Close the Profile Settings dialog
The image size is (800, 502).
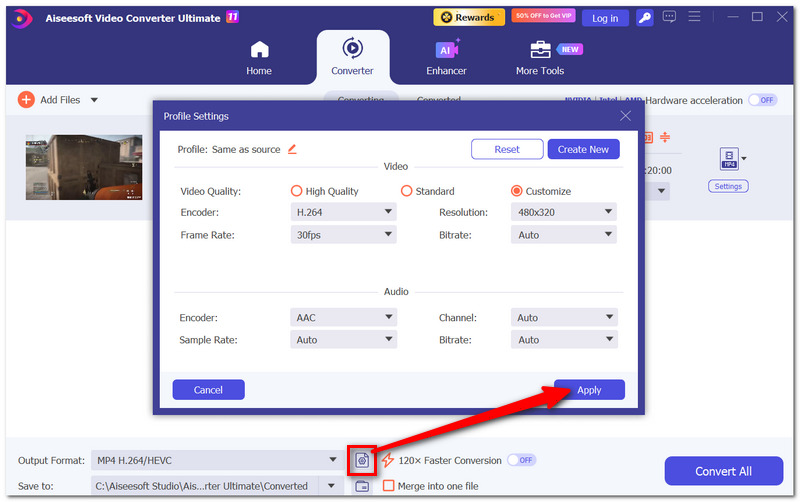coord(625,116)
